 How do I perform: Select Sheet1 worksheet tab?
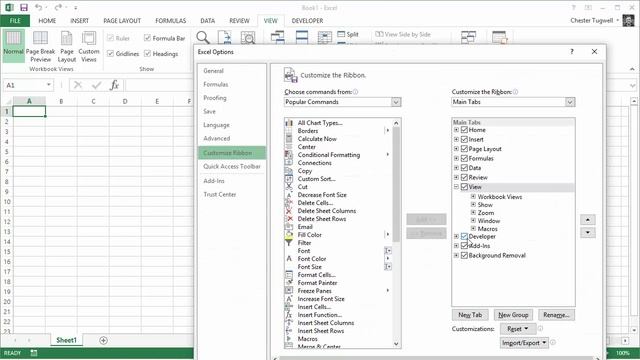point(67,340)
